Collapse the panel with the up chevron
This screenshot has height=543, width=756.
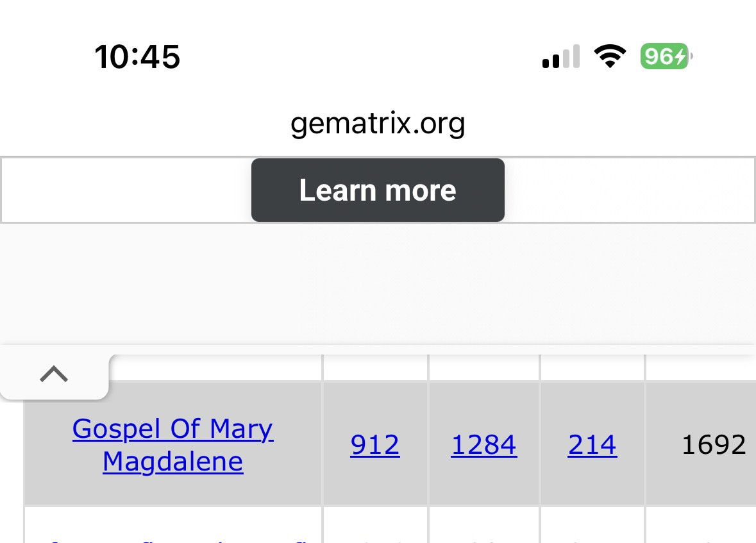click(54, 374)
